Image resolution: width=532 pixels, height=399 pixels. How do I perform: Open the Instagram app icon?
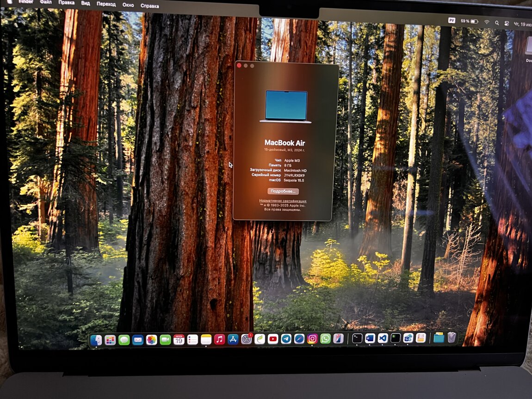pyautogui.click(x=312, y=339)
